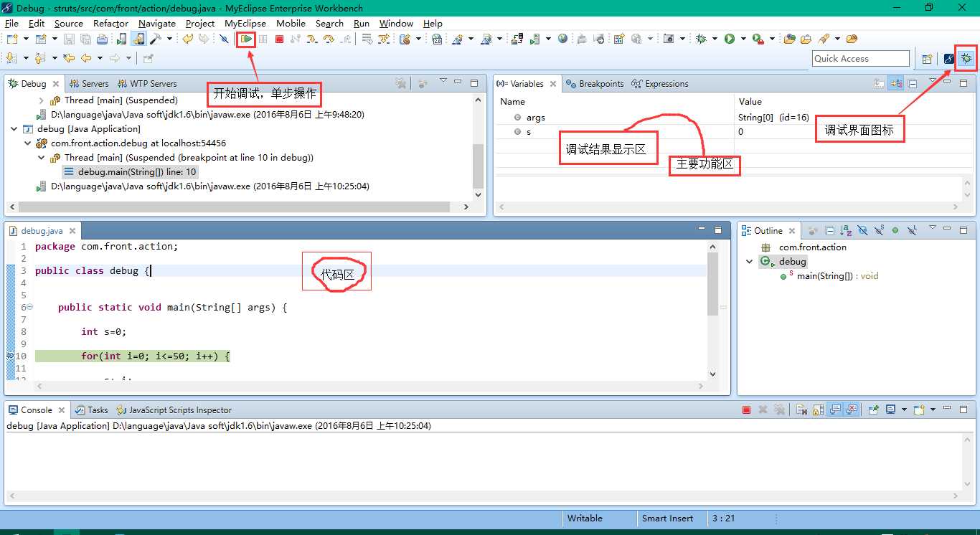Switch to the Breakpoints tab
Viewport: 980px width, 535px height.
click(595, 84)
